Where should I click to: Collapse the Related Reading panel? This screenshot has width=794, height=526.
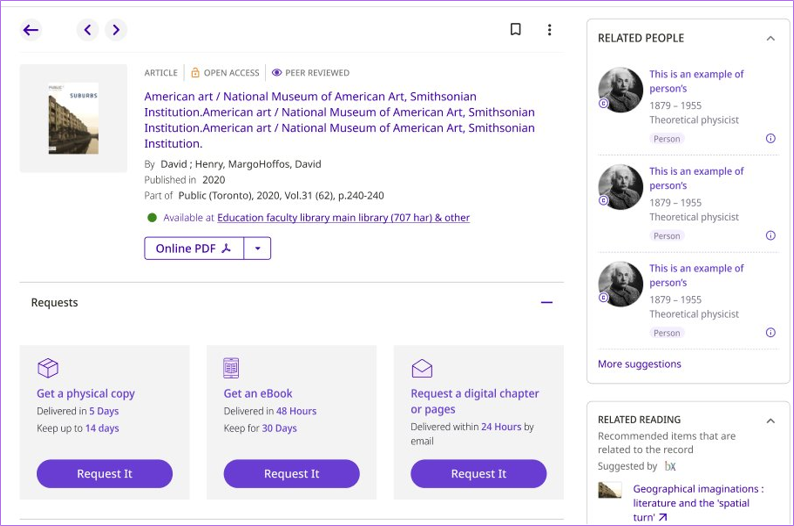pyautogui.click(x=770, y=421)
